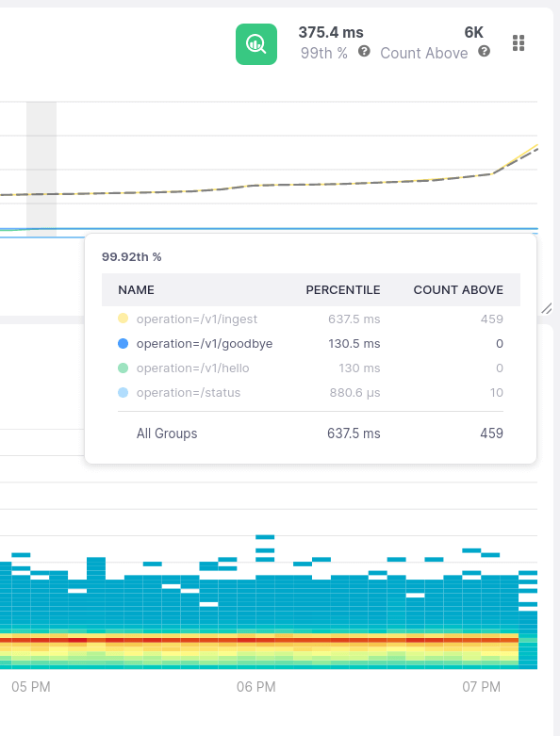Click the Count Above label in header
Screen dimensions: 560x736
pyautogui.click(x=424, y=53)
